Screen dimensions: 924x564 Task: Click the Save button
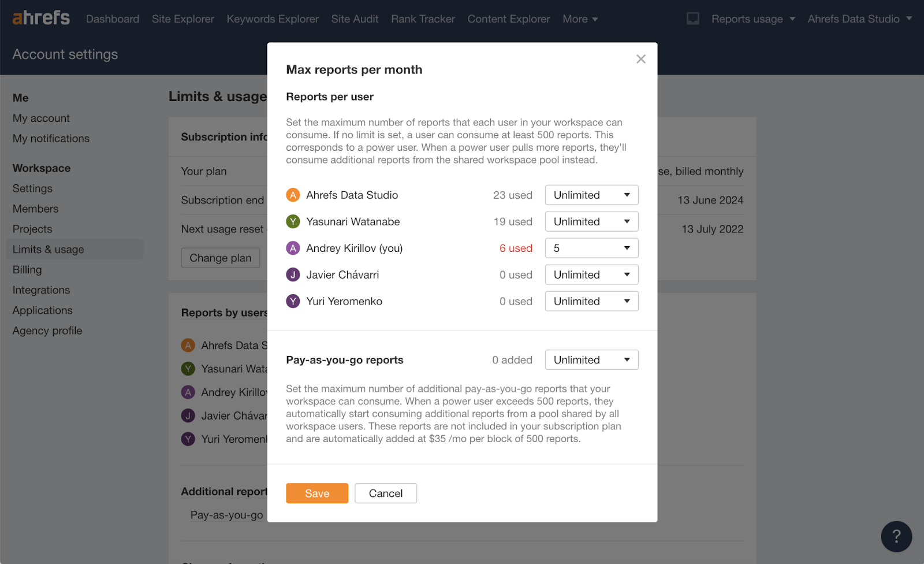click(316, 493)
